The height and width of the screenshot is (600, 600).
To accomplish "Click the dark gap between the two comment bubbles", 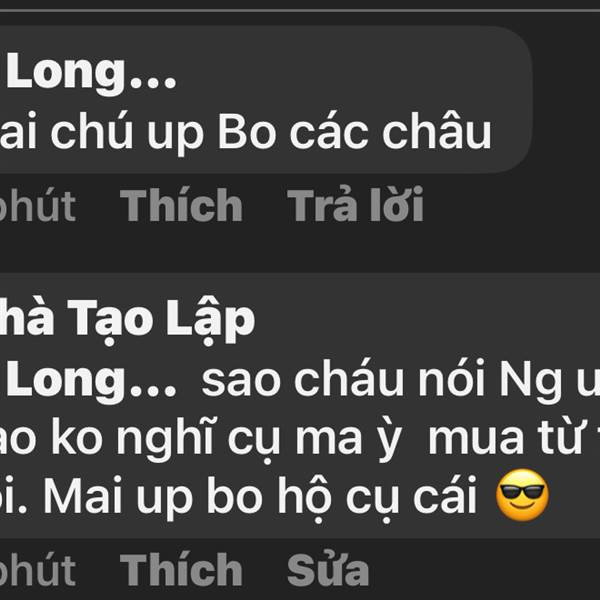I will 300,251.
